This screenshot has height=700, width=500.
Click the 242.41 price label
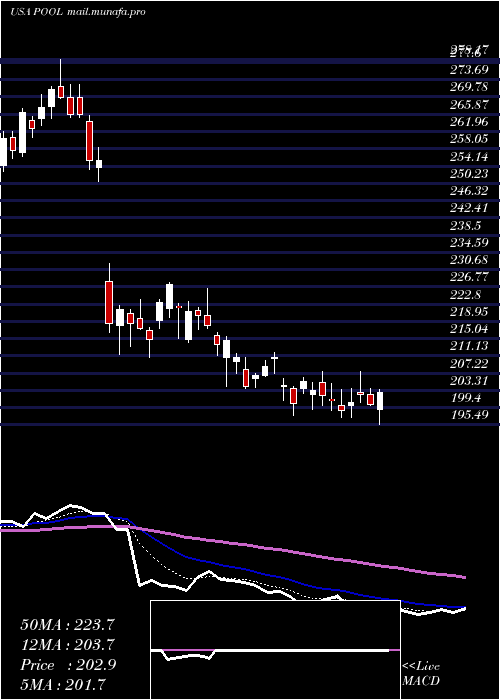pos(469,208)
